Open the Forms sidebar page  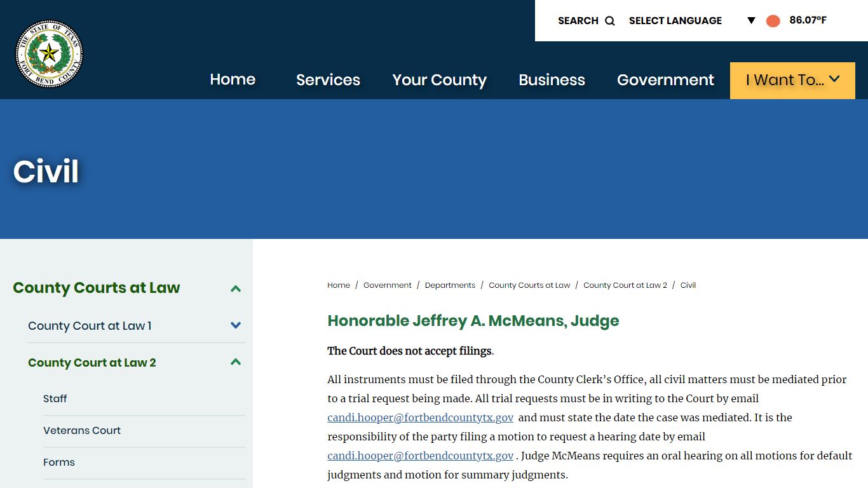pyautogui.click(x=59, y=463)
